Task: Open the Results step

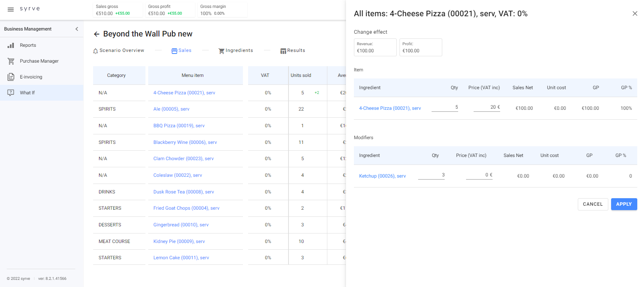Action: 293,51
